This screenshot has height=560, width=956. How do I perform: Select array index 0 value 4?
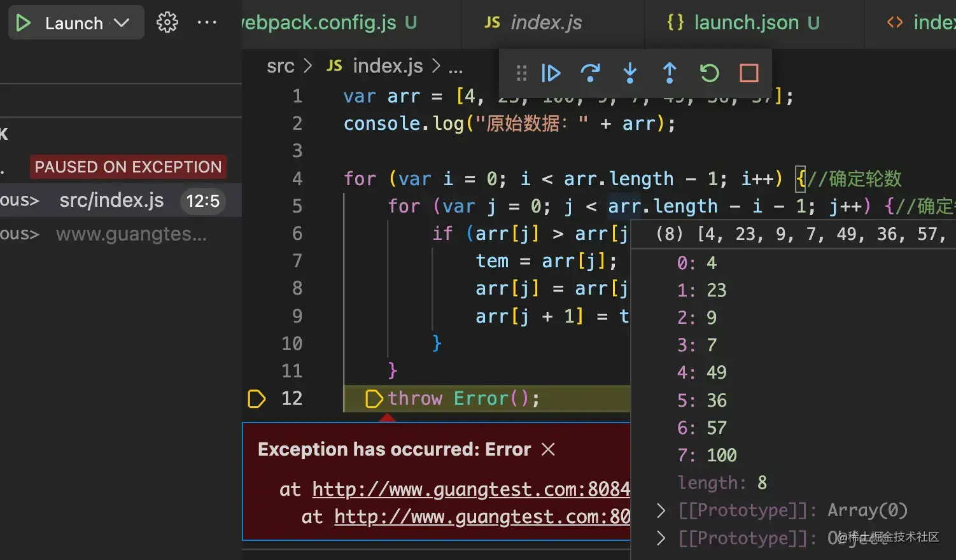697,263
